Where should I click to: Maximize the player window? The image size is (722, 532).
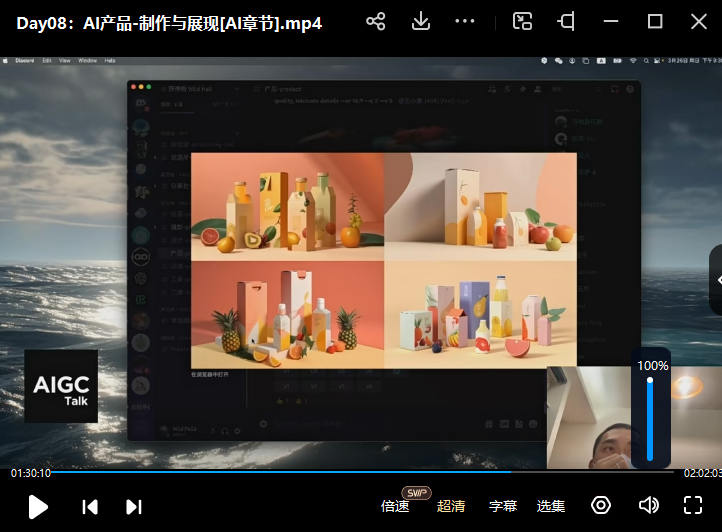tap(655, 22)
